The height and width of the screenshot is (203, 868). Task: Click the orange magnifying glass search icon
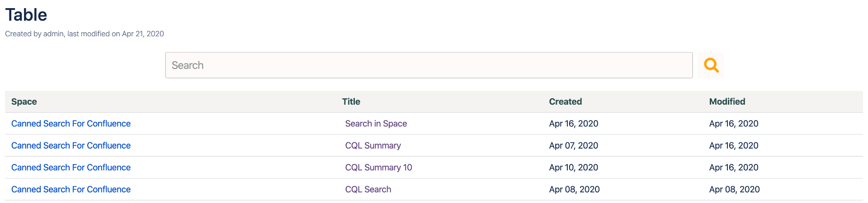711,65
